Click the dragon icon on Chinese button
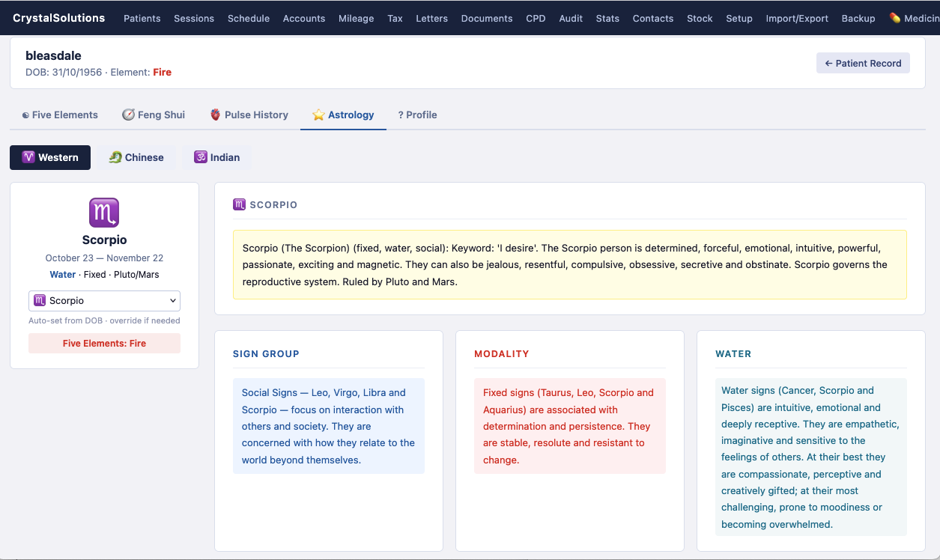This screenshot has width=940, height=560. click(115, 157)
